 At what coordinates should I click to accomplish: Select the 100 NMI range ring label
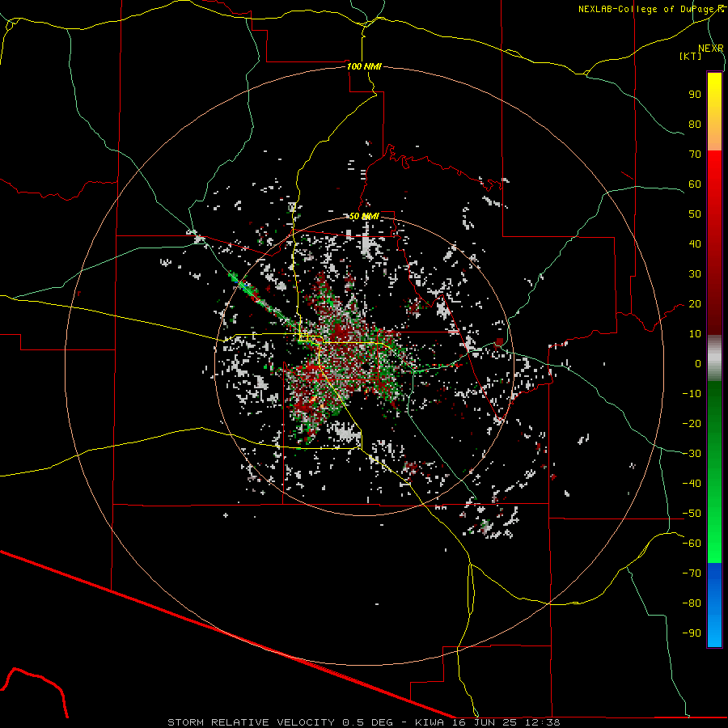(x=364, y=66)
